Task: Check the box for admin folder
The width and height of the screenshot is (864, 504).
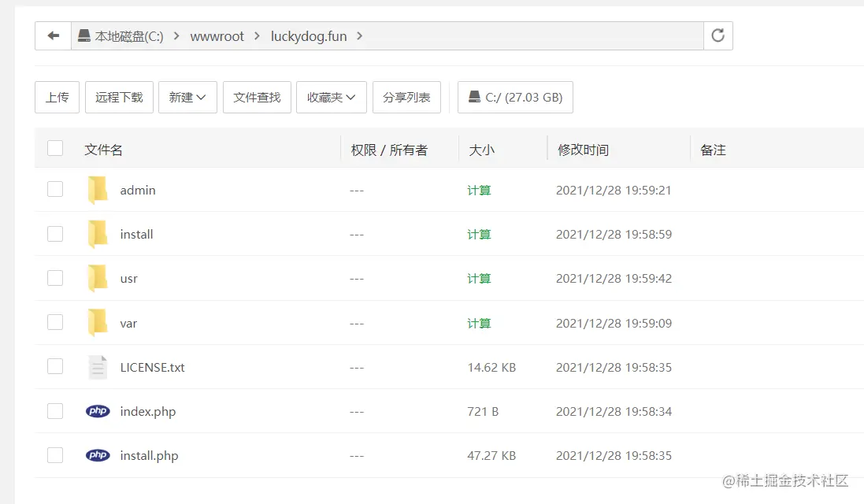Action: click(x=55, y=189)
